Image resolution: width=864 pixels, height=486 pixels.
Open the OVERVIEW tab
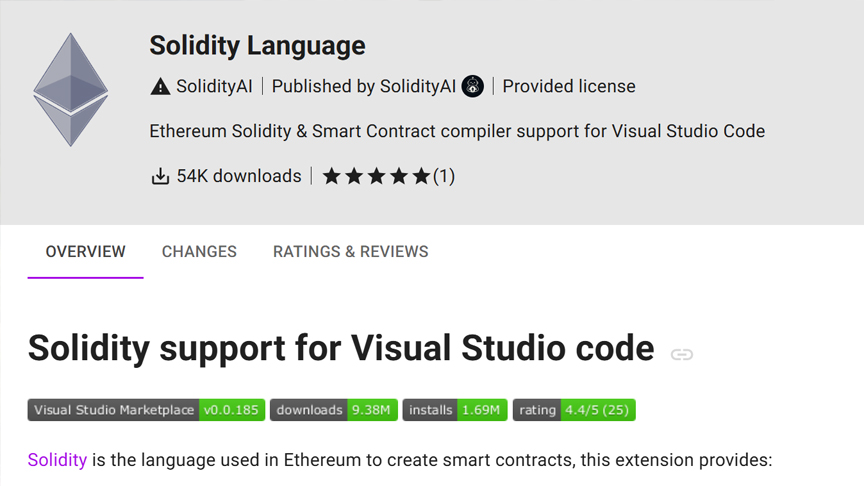coord(85,252)
